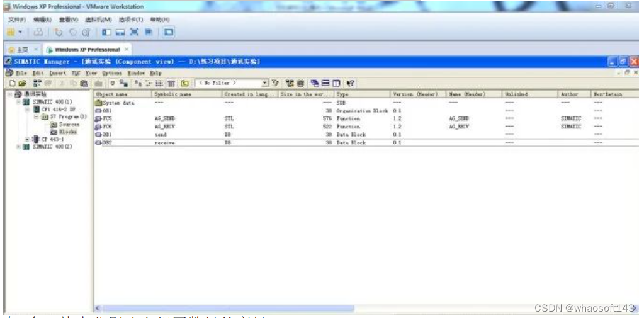The height and width of the screenshot is (318, 644).
Task: Open VMware library icon dropdown arrow
Action: [x=20, y=33]
